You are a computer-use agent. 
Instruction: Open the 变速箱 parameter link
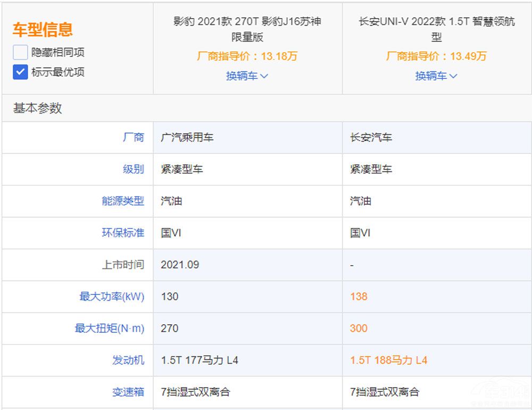(x=128, y=392)
